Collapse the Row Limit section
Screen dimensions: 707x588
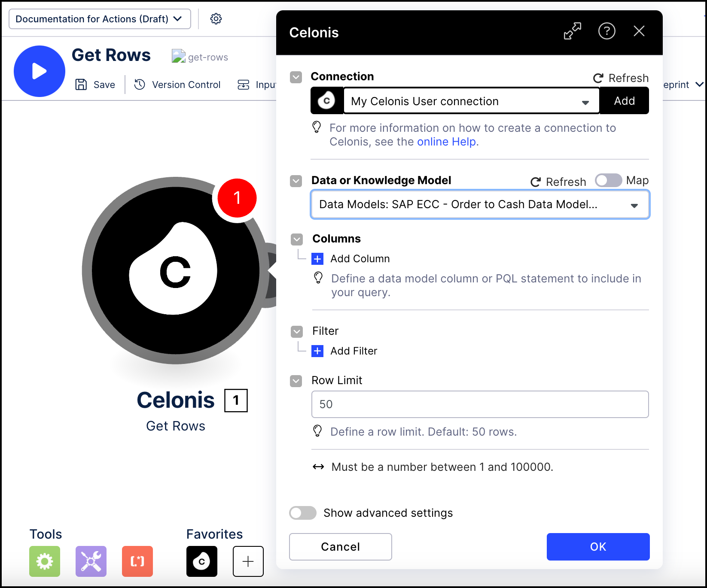coord(296,381)
